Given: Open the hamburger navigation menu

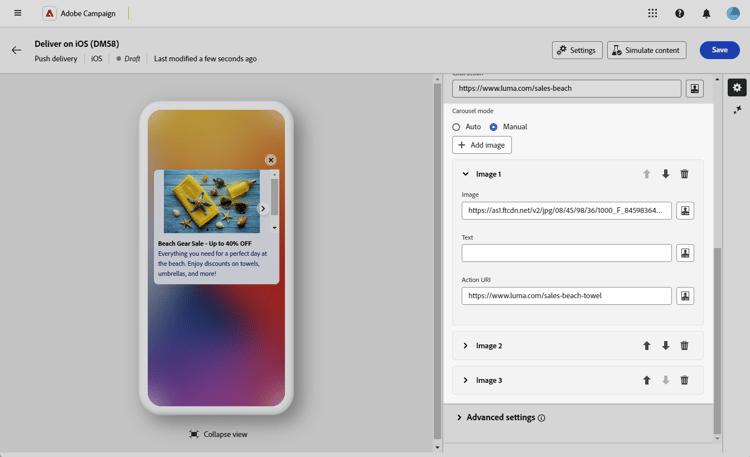Looking at the screenshot, I should click(18, 13).
